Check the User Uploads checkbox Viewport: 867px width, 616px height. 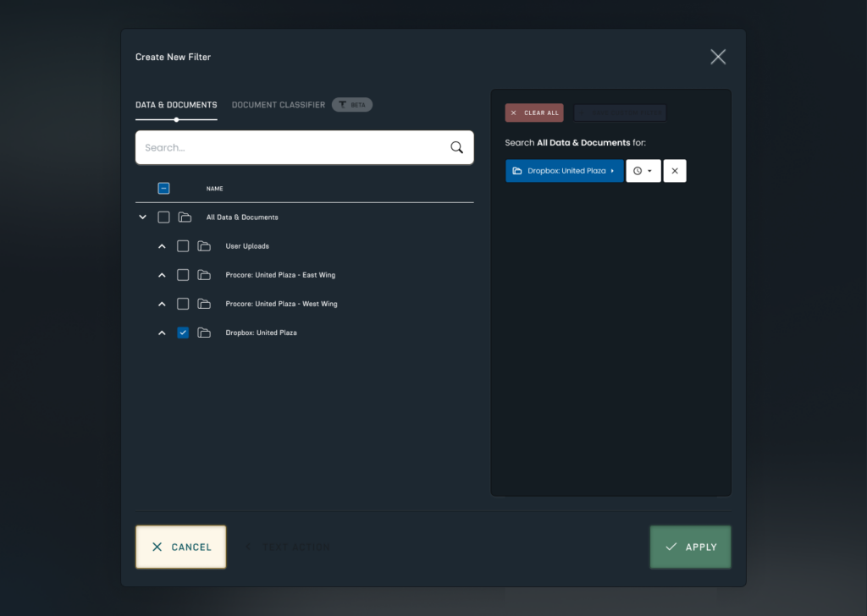[x=183, y=246]
